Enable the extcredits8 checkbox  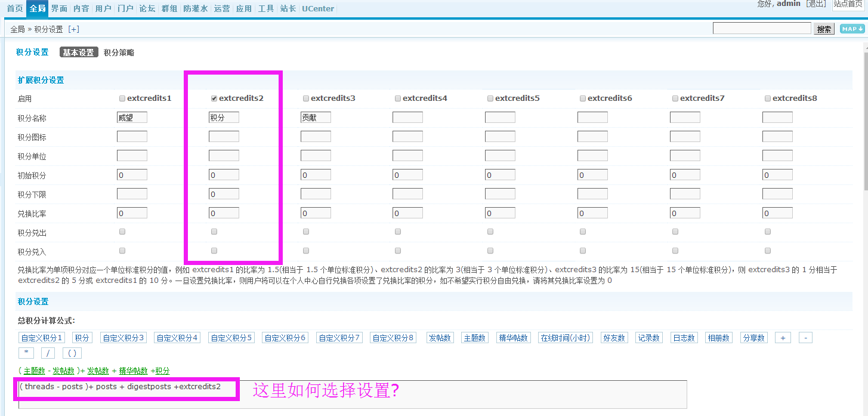click(768, 98)
